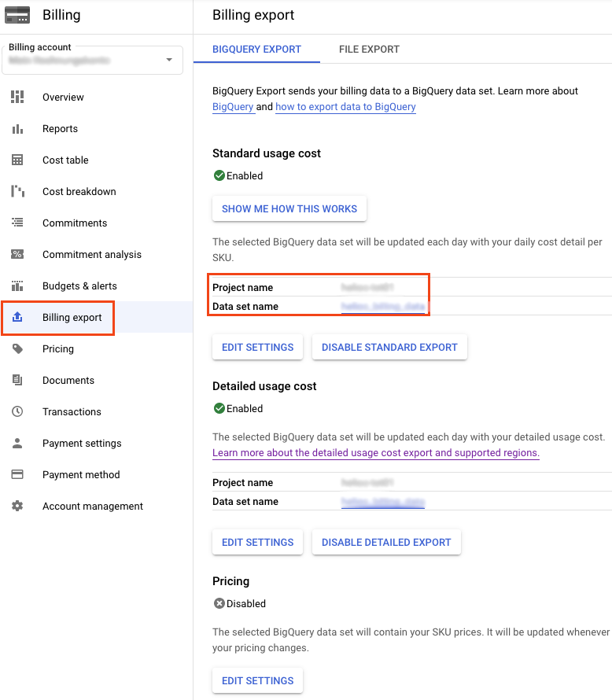This screenshot has height=700, width=612.
Task: Open Detailed usage cost data set name link
Action: click(383, 501)
